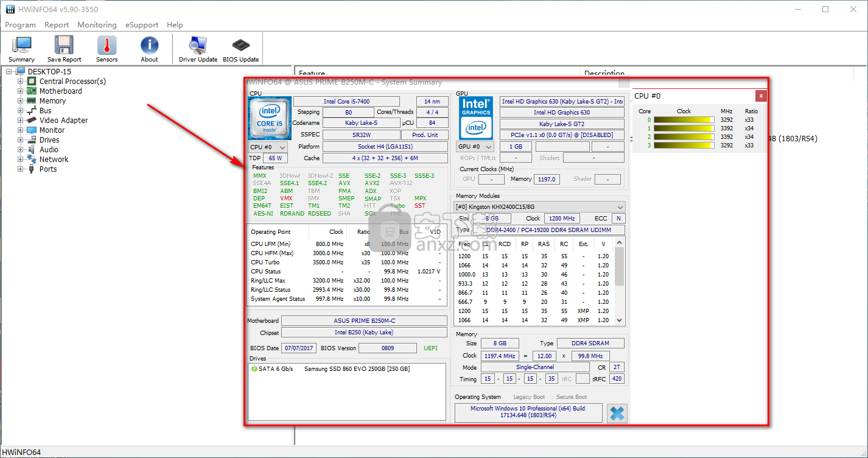Expand the Video Adapter tree node
This screenshot has height=458, width=868.
coord(21,120)
